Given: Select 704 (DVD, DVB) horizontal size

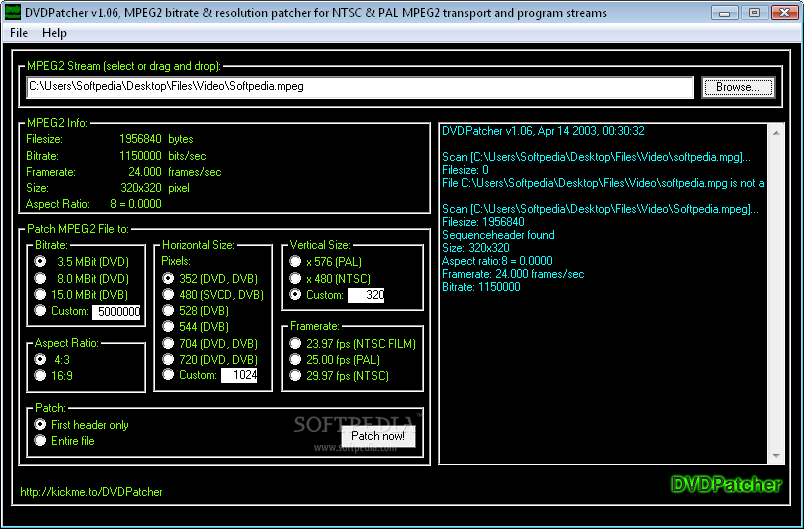Looking at the screenshot, I should coord(210,343).
